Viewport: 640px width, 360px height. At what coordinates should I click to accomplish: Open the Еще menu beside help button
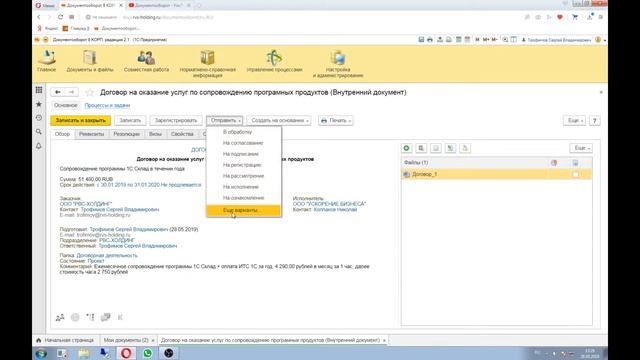[x=574, y=120]
